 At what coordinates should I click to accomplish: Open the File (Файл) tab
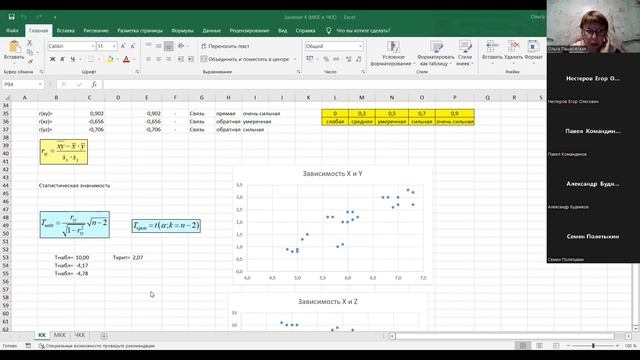12,30
